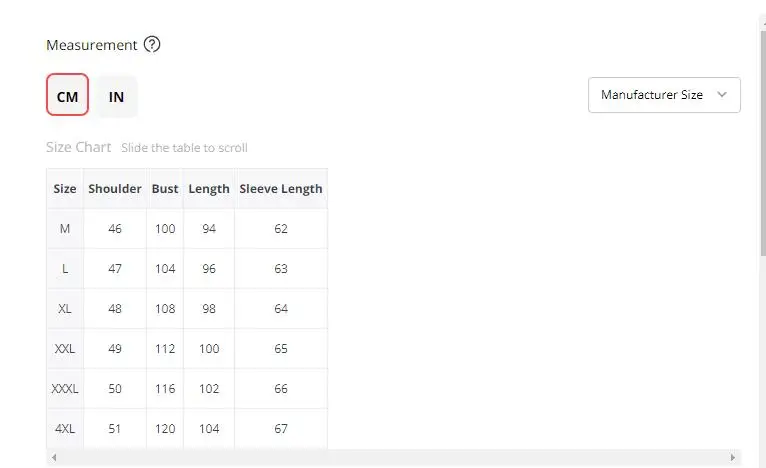This screenshot has width=766, height=468.
Task: Switch measurement units to IN
Action: (117, 96)
